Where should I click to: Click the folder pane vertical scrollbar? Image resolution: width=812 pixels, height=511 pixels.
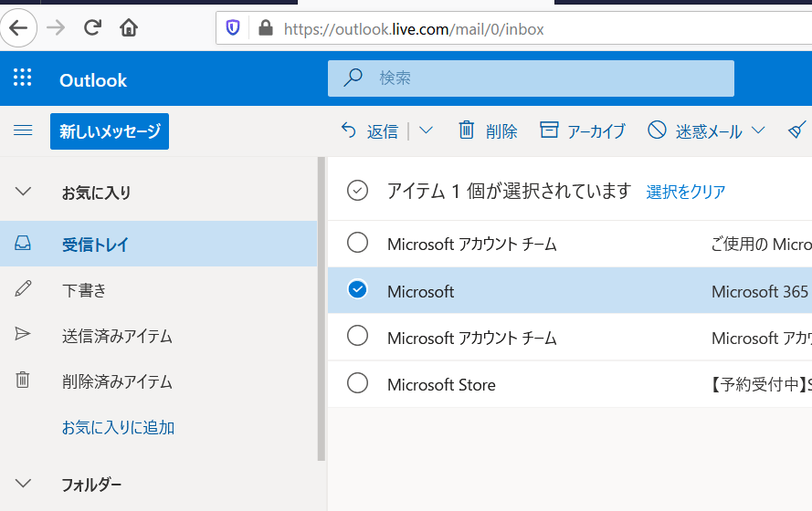tap(322, 308)
